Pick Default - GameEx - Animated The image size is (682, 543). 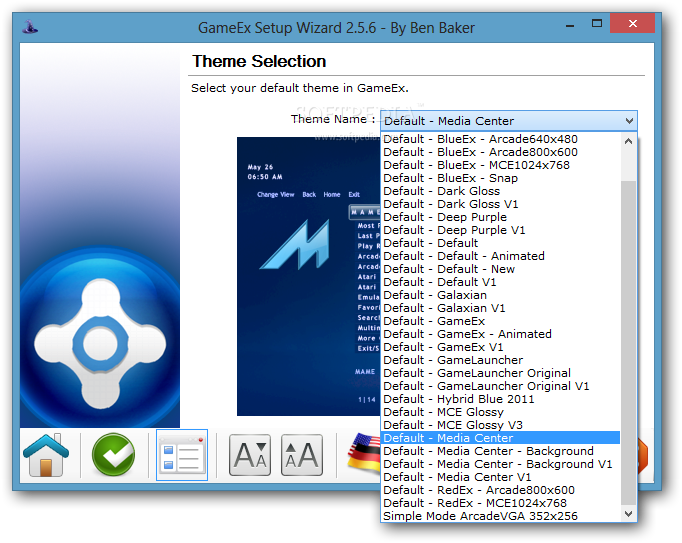500,334
